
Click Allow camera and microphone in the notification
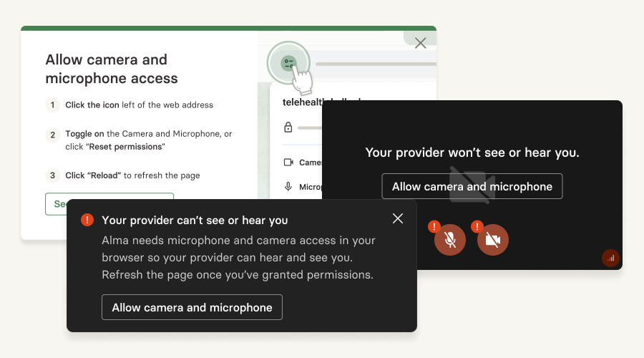(x=192, y=307)
